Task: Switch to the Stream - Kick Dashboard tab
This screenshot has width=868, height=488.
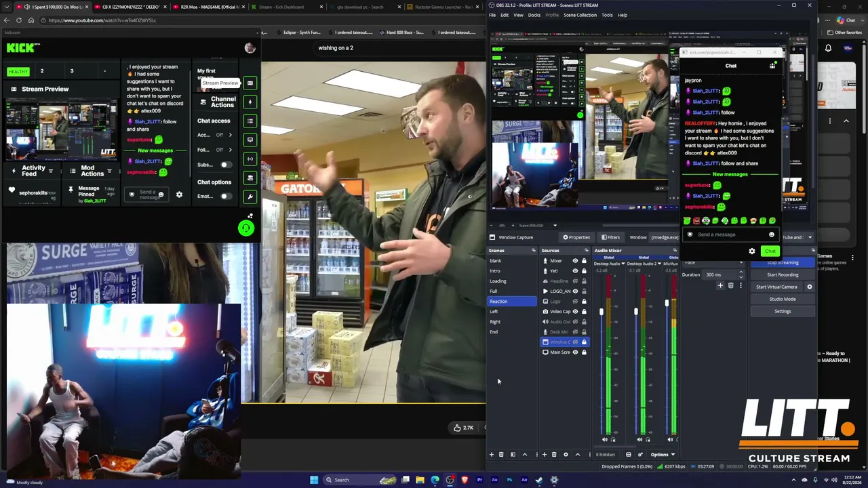Action: (x=285, y=7)
